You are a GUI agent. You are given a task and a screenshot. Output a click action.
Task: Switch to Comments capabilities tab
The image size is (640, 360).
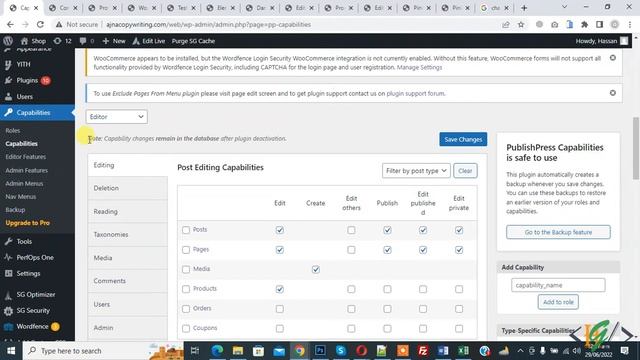tap(128, 281)
